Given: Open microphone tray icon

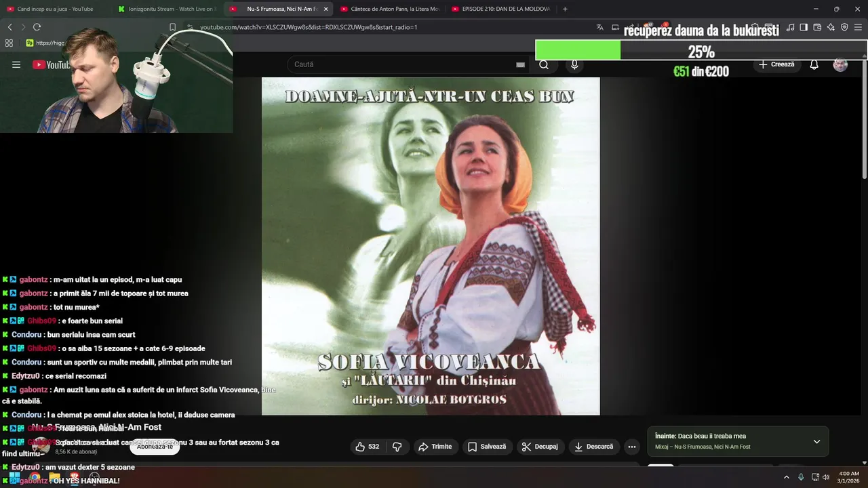Looking at the screenshot, I should [801, 477].
